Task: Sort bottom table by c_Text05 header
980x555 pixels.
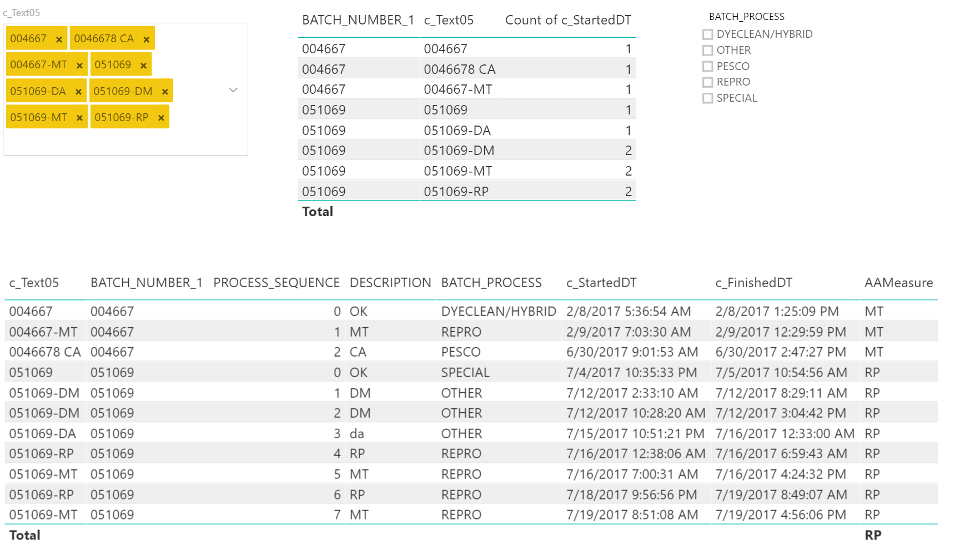Action: 34,283
